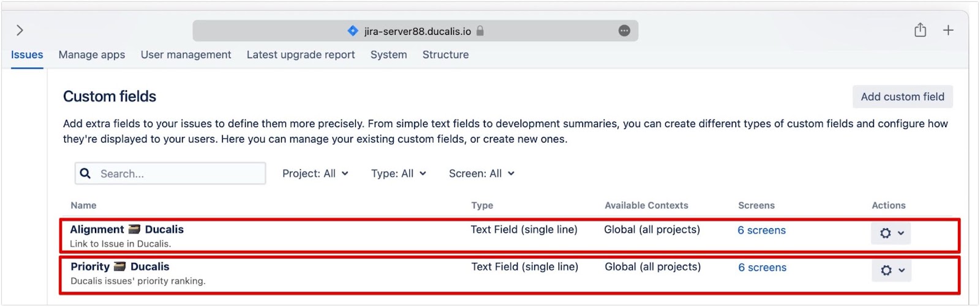The image size is (980, 307).
Task: Expand the Type: All filter dropdown
Action: click(398, 174)
